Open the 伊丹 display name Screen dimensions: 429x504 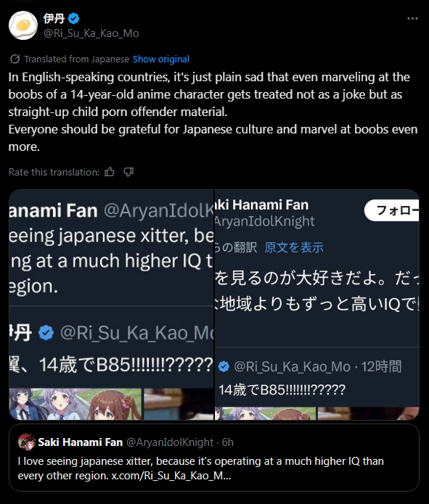point(54,19)
